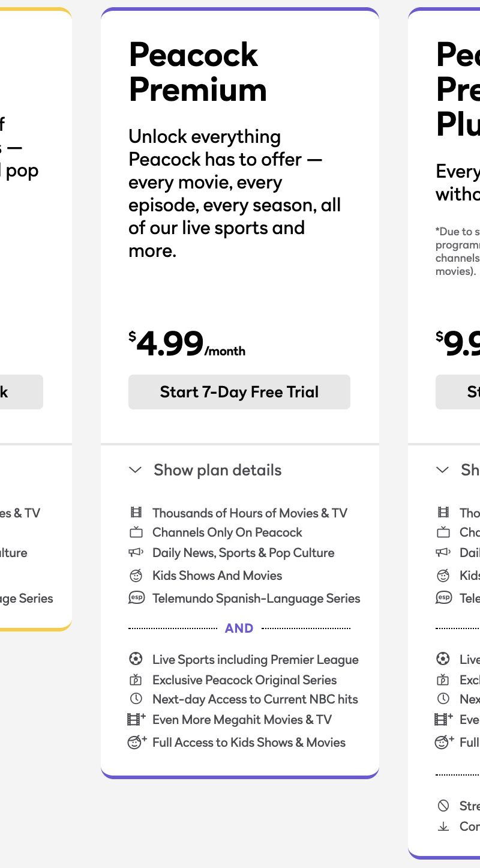
Task: Click the film strip icon beside Thousands of Hours
Action: [136, 513]
